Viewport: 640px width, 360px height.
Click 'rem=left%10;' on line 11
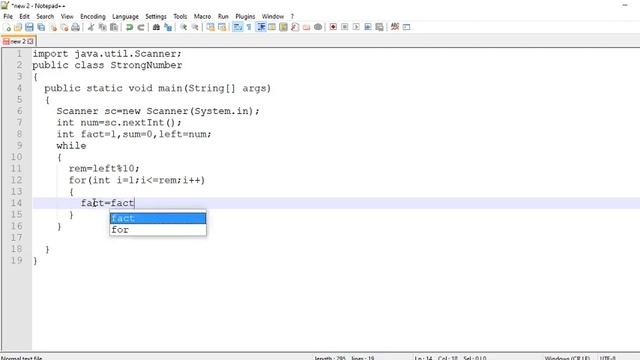click(x=104, y=169)
